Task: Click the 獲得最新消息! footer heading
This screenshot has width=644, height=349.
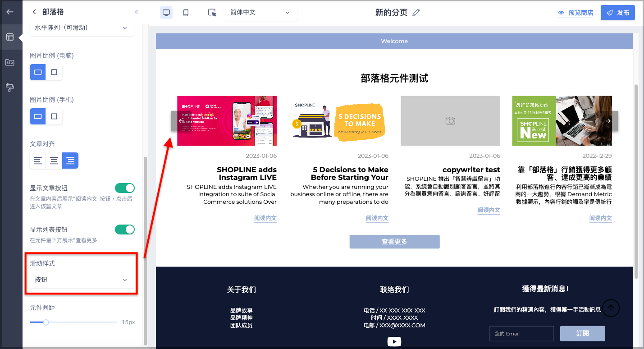Action: click(545, 289)
